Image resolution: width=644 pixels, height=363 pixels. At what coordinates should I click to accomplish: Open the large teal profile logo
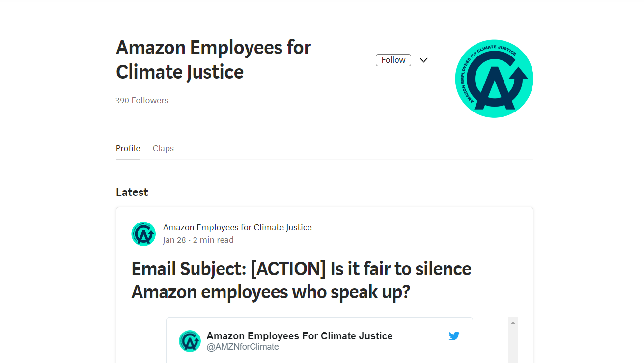point(494,79)
